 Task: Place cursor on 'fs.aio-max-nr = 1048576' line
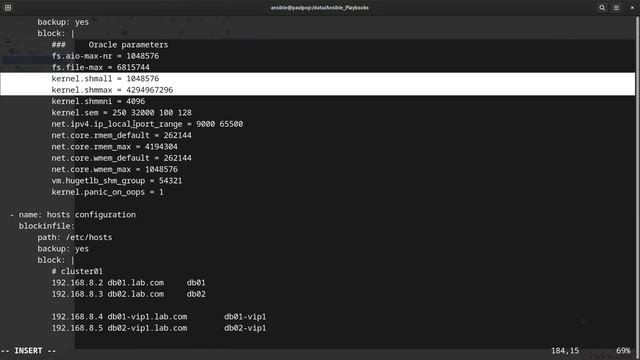click(x=105, y=56)
